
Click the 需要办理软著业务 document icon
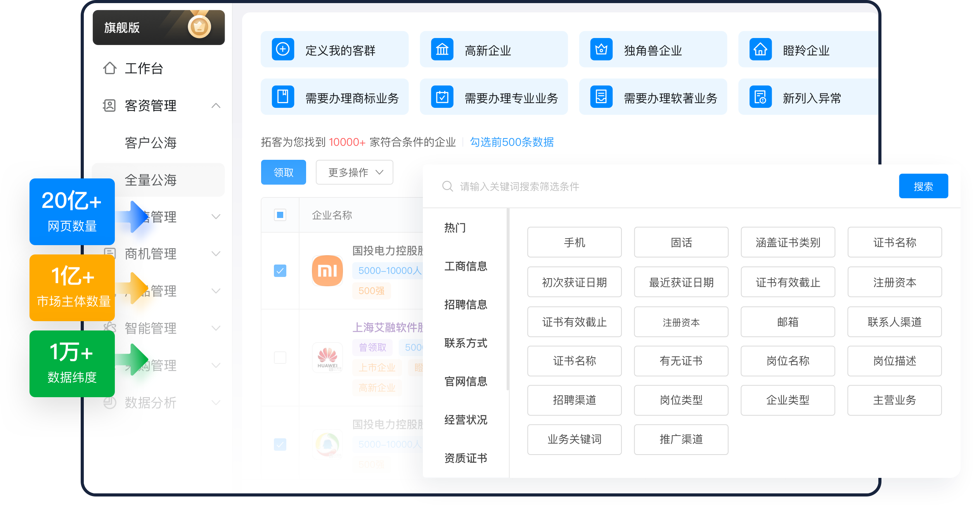[601, 97]
